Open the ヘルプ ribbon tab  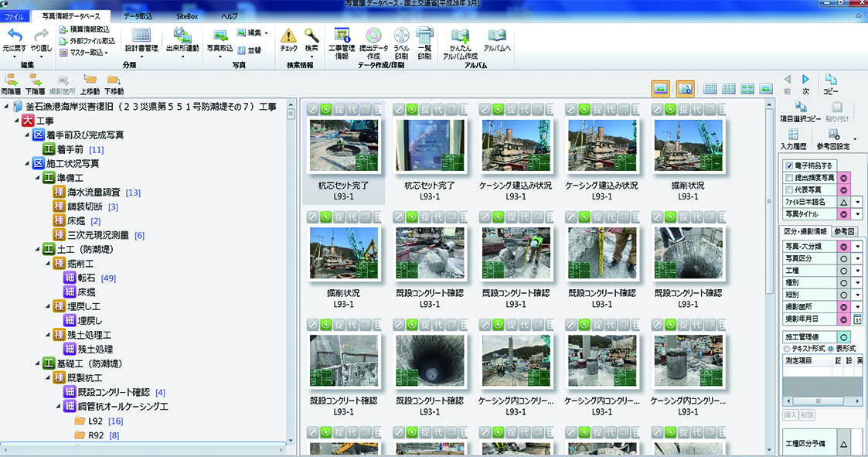(230, 16)
